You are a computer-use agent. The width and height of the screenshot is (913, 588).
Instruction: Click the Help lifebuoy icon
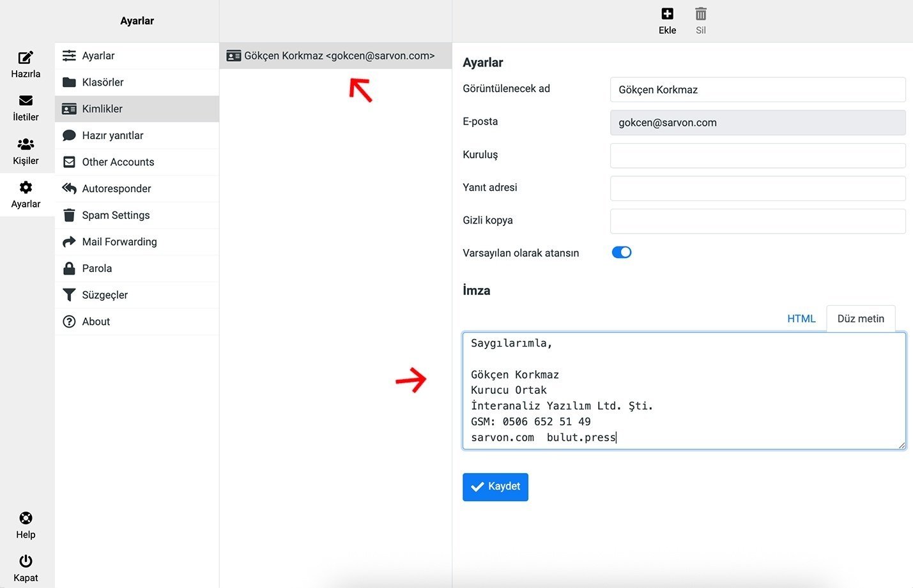pos(26,518)
